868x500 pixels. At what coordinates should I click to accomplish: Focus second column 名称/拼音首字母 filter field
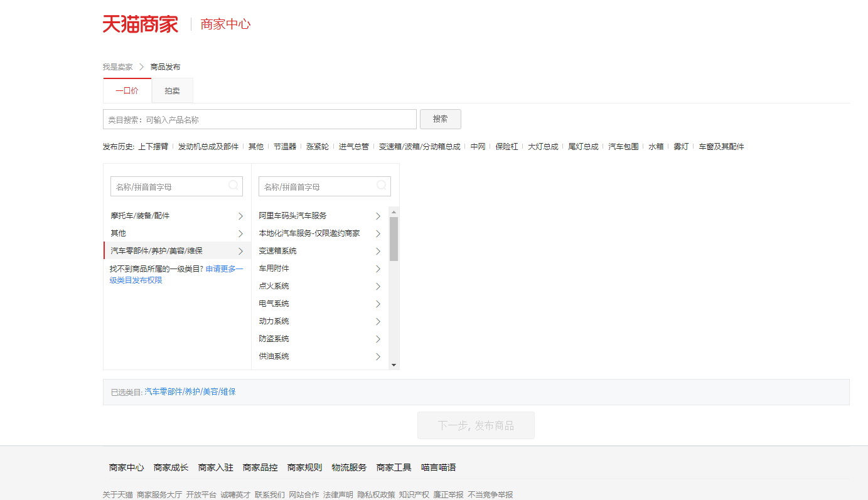tap(324, 186)
